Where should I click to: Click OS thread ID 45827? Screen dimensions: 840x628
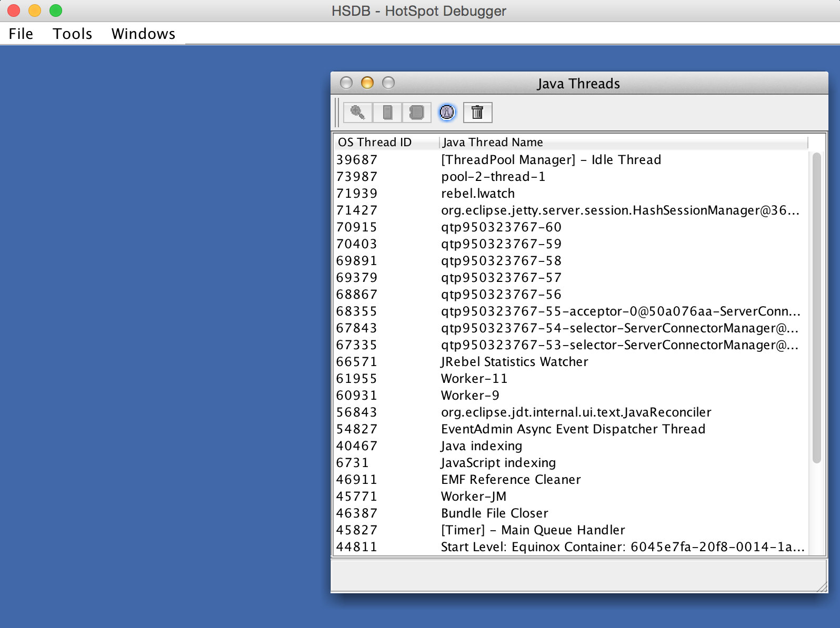(x=357, y=530)
